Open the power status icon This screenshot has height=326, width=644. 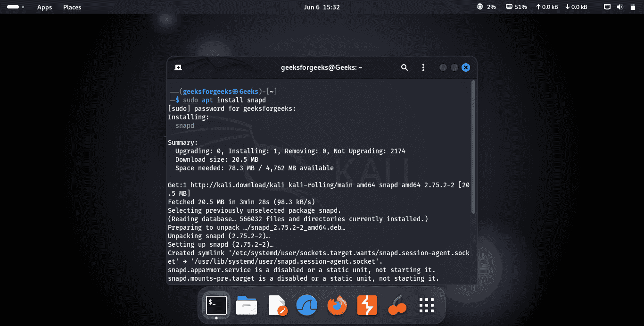coord(632,7)
